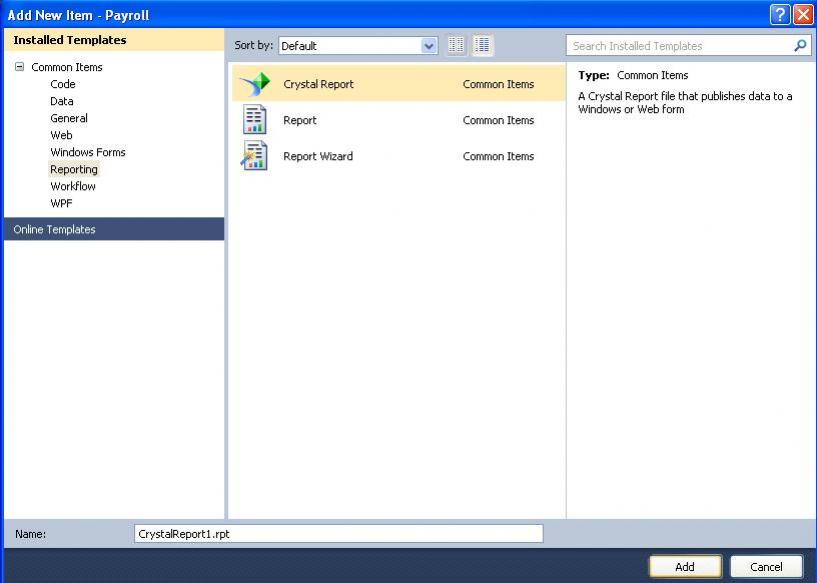Click the Add button
This screenshot has width=817, height=583.
pos(685,566)
